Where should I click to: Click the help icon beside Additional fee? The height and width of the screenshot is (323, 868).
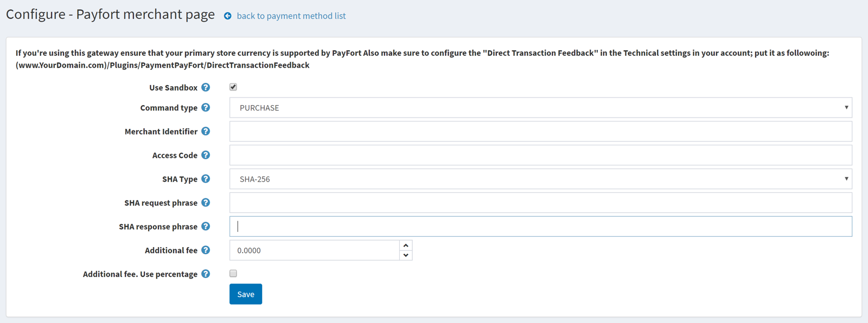coord(206,250)
